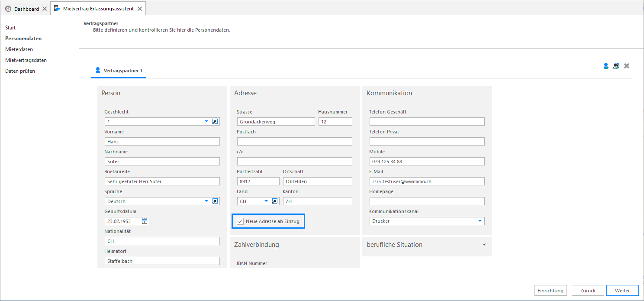This screenshot has height=301, width=644.
Task: Go to the Daten prüfen step
Action: [20, 71]
